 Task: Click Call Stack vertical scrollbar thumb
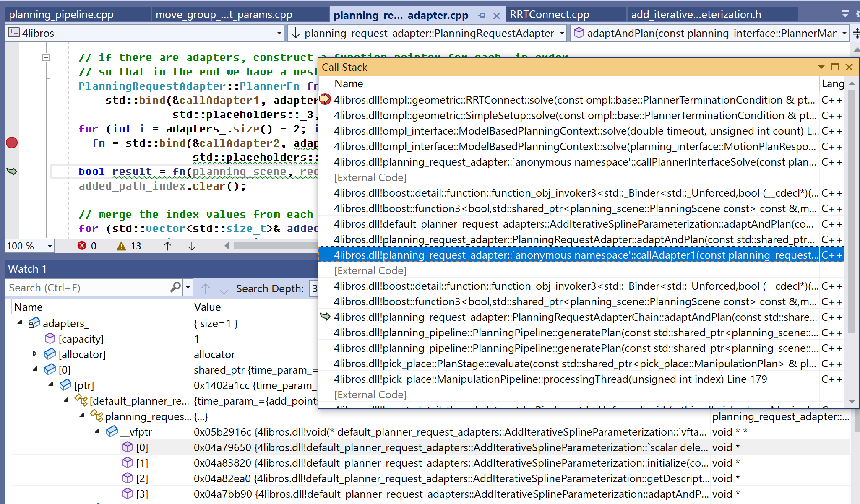(852, 212)
